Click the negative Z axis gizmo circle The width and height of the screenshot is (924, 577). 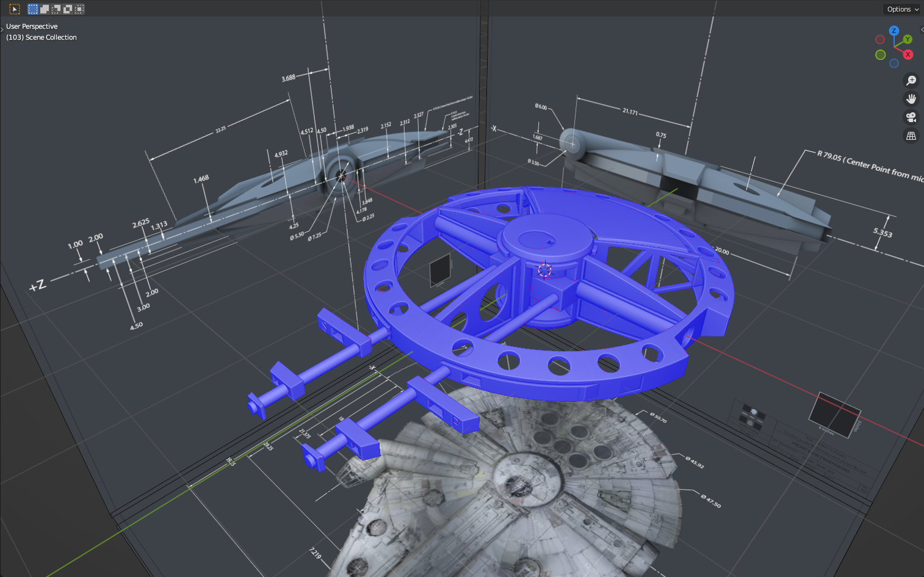894,63
